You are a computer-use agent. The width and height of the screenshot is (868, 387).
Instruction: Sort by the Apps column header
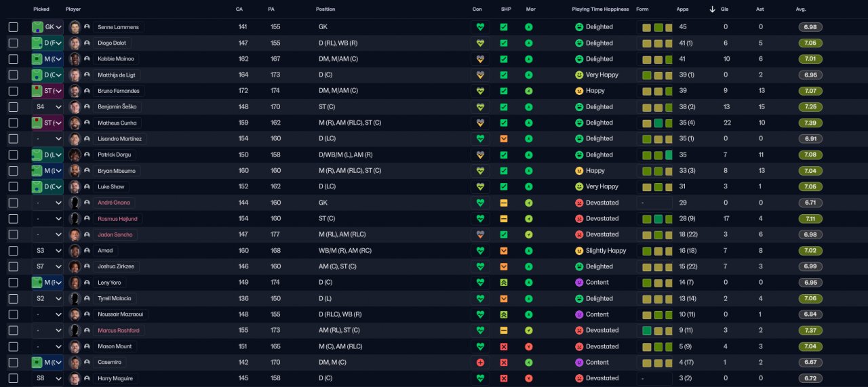(682, 9)
